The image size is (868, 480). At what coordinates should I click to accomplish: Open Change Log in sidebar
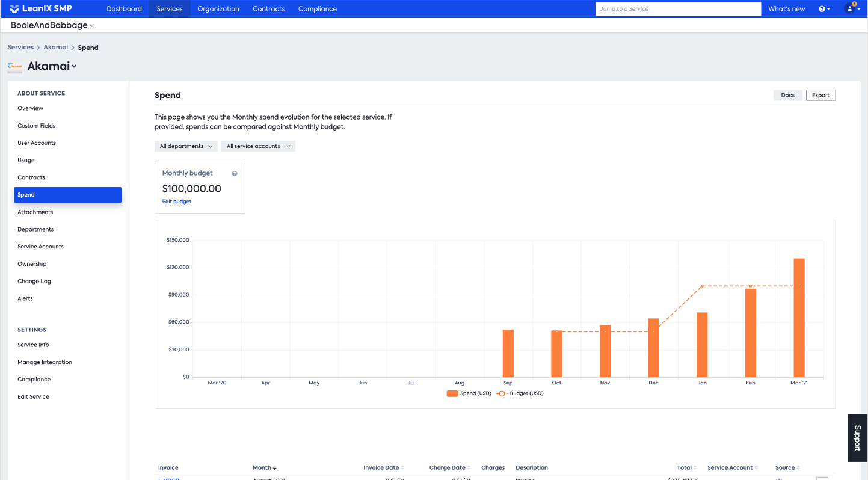34,282
